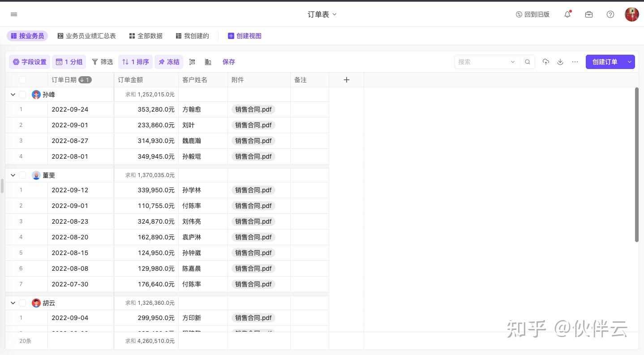Select customer name cell 孙毅琨
644x355 pixels.
coord(203,156)
